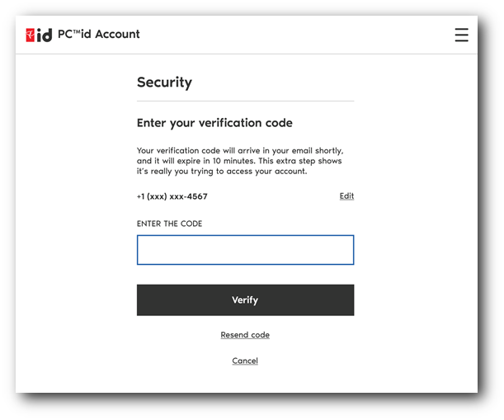Viewport: 504px width, 420px height.
Task: Click the 'expire in 10 minutes' text line
Action: click(239, 161)
